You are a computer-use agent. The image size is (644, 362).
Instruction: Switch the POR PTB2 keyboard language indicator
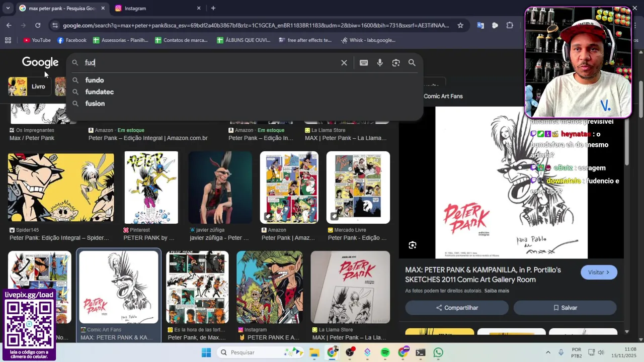[x=577, y=352]
